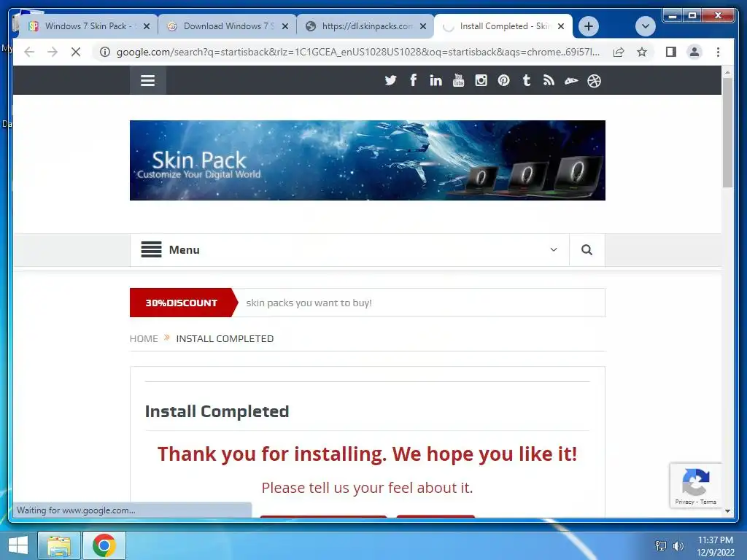The height and width of the screenshot is (560, 747).
Task: Open a new browser tab
Action: click(589, 26)
